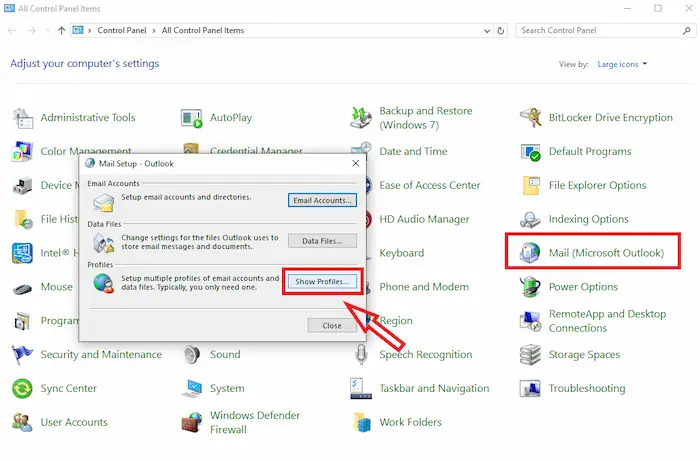Open the Troubleshooting icon
The height and width of the screenshot is (461, 700).
530,389
